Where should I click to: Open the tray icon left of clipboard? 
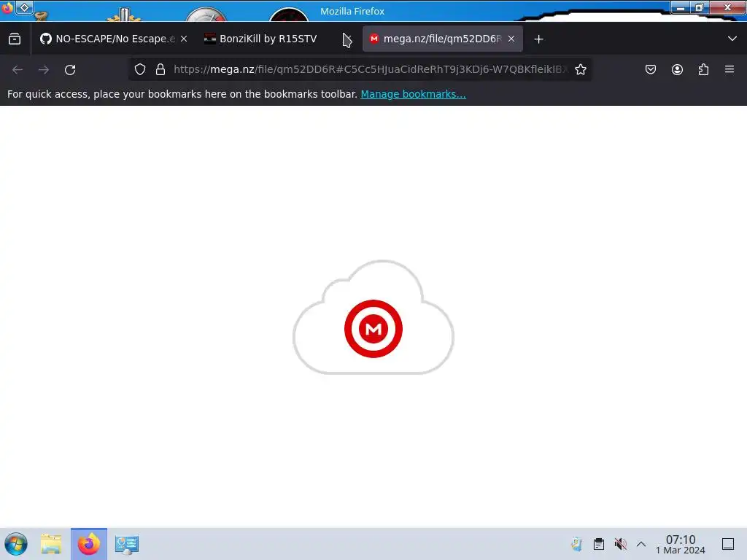[577, 544]
